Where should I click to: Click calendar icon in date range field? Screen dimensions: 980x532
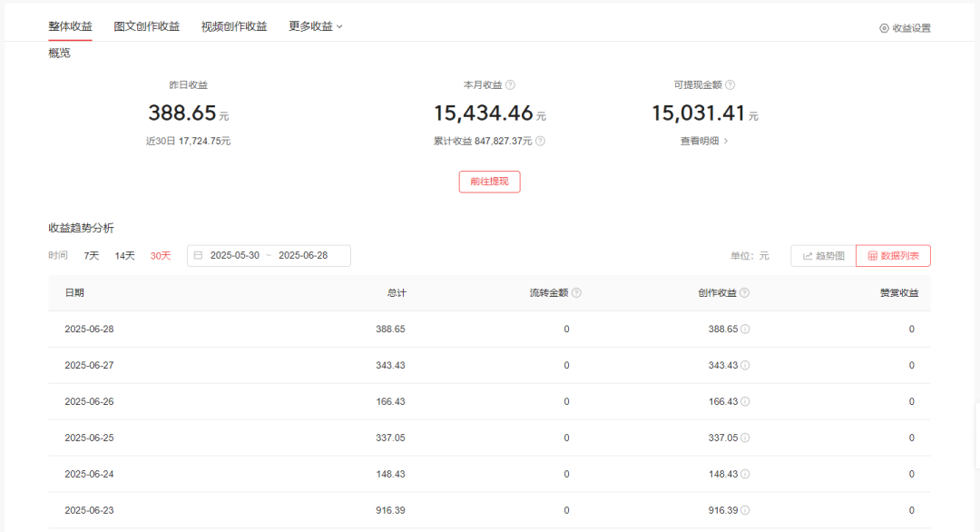(x=198, y=256)
